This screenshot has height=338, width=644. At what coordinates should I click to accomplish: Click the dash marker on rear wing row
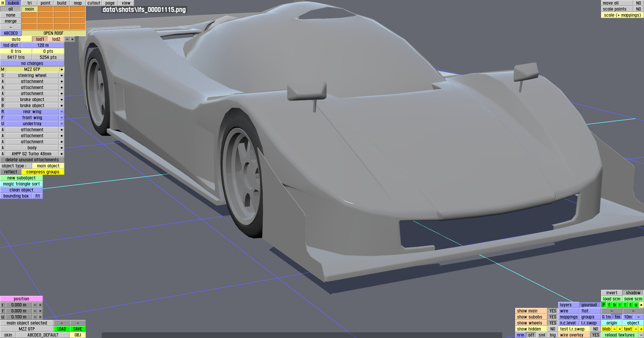[x=62, y=112]
